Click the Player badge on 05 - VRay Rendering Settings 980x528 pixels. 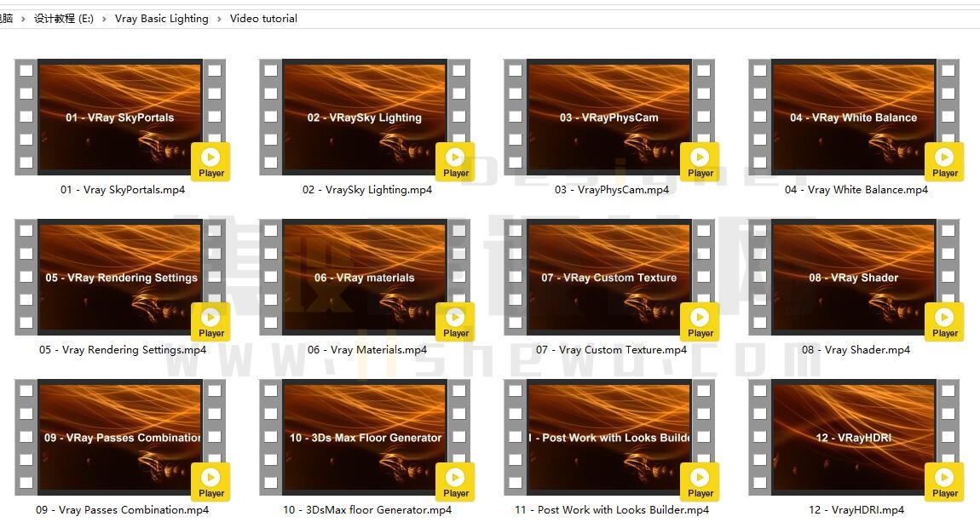point(210,322)
